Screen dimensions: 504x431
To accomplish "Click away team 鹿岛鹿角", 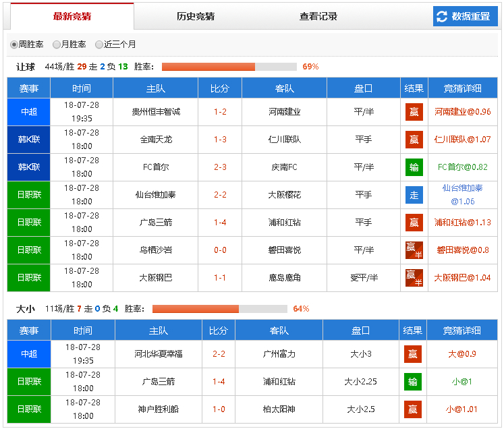I will 285,278.
